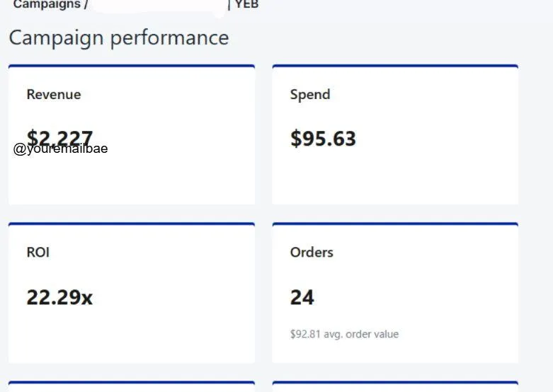Click the ROI card label
Image resolution: width=553 pixels, height=392 pixels.
tap(38, 252)
